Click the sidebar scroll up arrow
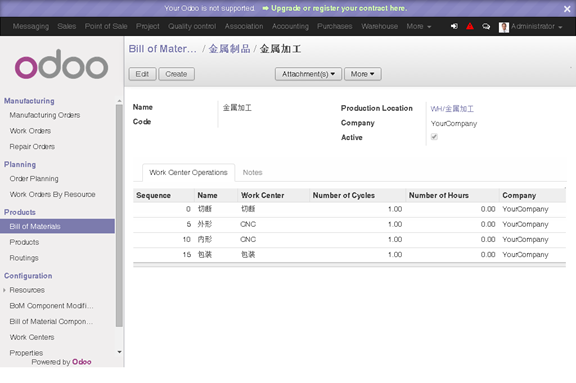The image size is (576, 383). tap(119, 101)
